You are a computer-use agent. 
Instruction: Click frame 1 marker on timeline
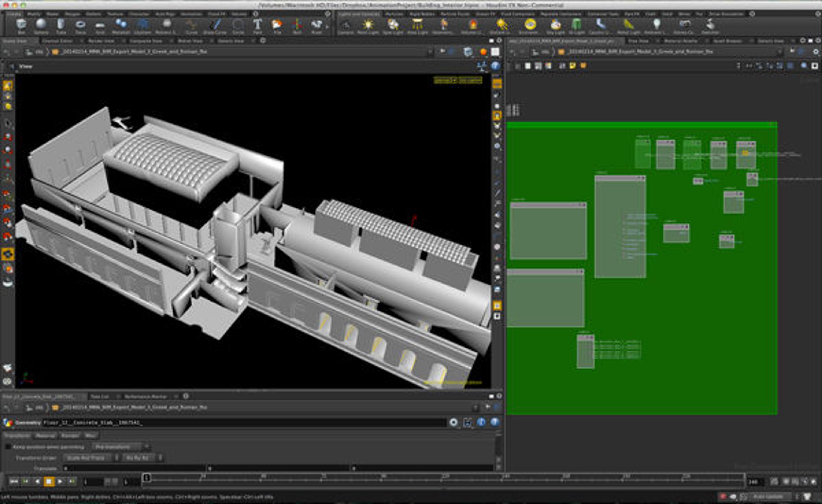146,478
